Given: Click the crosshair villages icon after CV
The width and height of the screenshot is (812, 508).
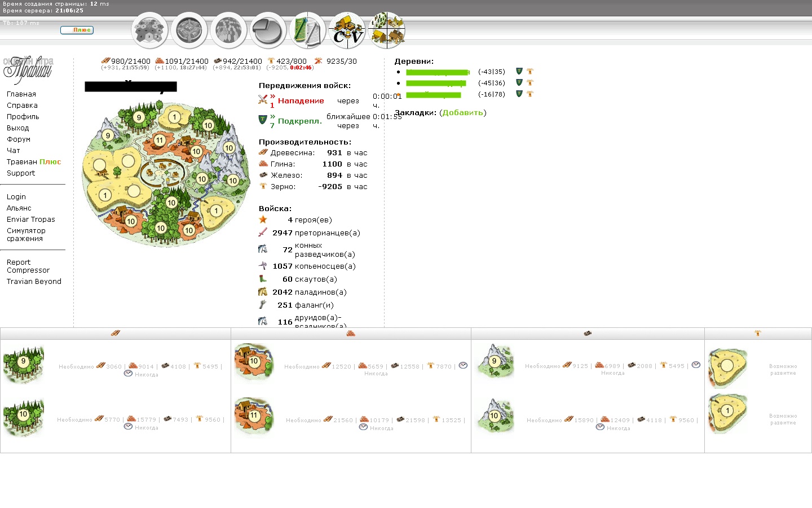Looking at the screenshot, I should [387, 31].
